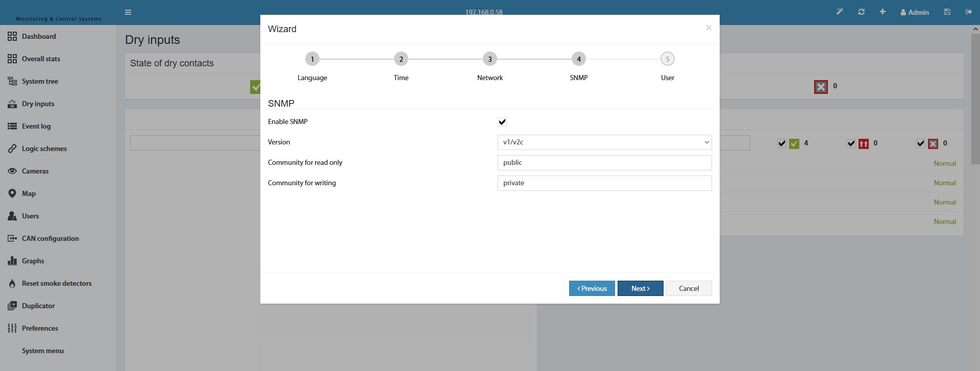Image resolution: width=980 pixels, height=371 pixels.
Task: Go to wizard step 2 Time
Action: (x=401, y=59)
